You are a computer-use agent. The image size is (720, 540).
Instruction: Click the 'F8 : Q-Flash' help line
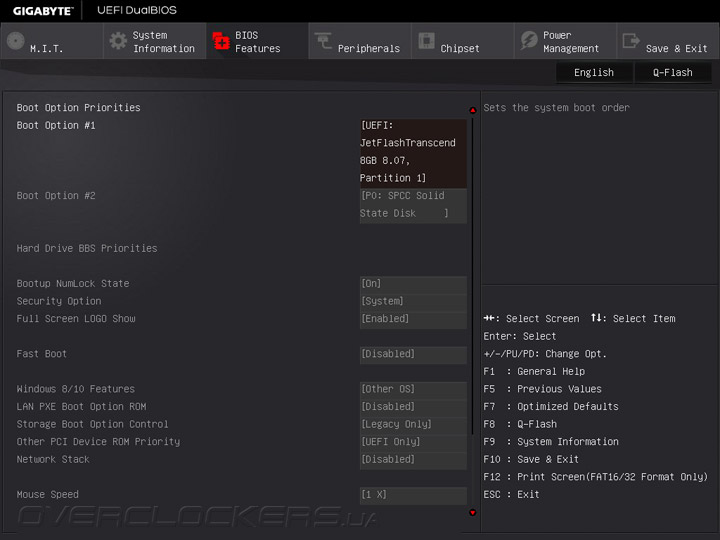click(520, 424)
